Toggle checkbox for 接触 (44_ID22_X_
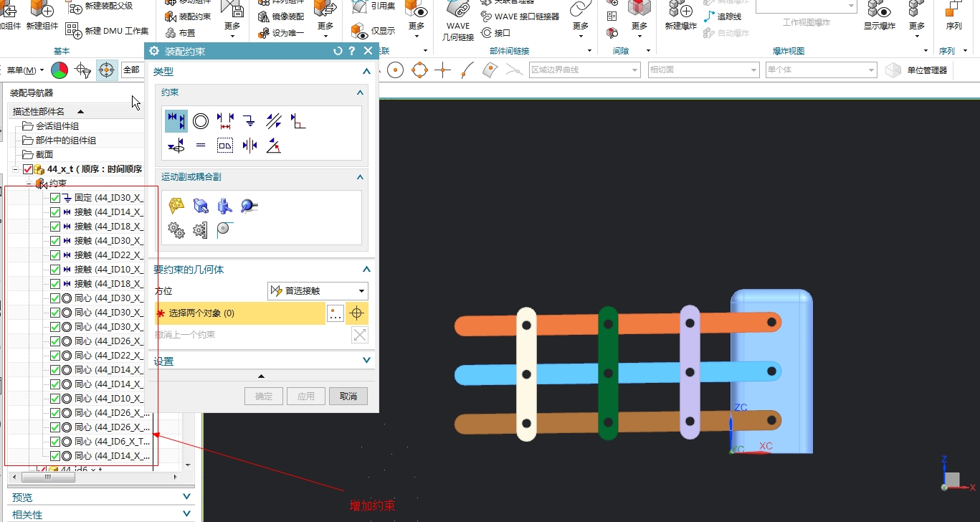This screenshot has height=522, width=980. (55, 255)
